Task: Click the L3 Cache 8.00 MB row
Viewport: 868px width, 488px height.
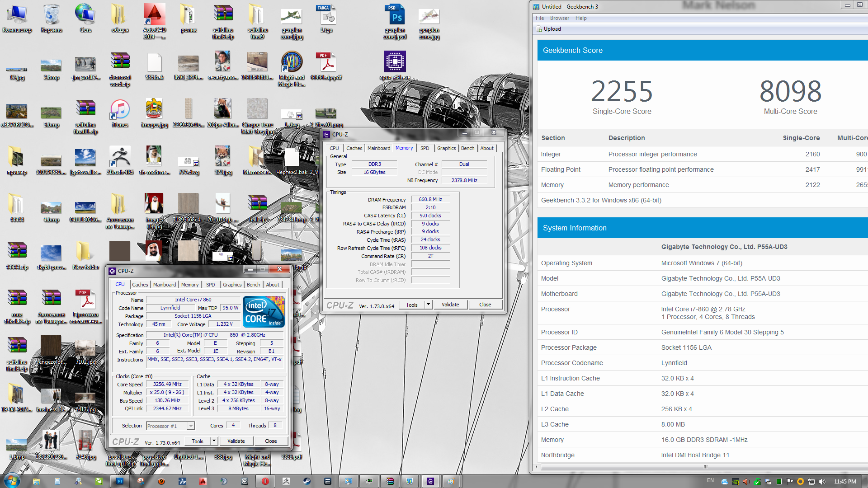Action: [703, 424]
